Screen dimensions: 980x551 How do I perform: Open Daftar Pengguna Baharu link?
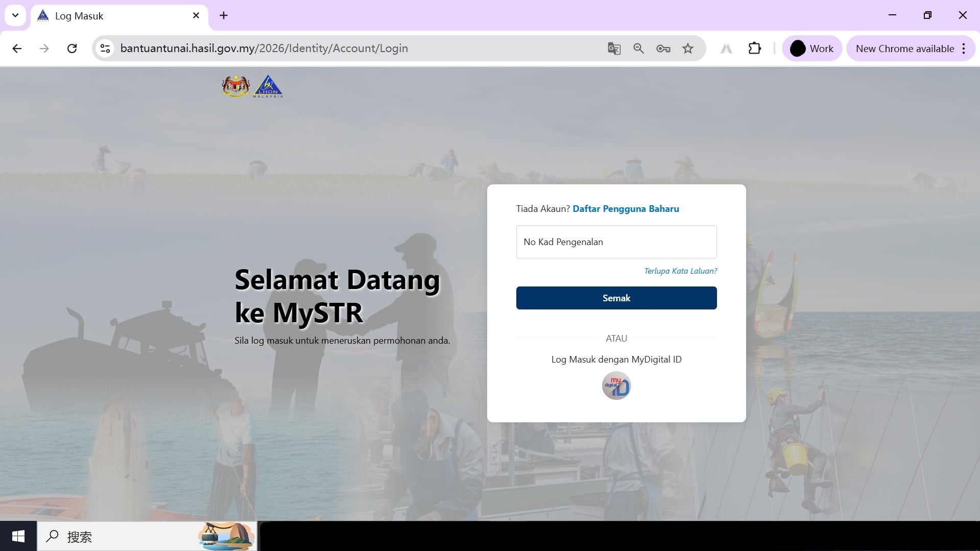pos(626,209)
